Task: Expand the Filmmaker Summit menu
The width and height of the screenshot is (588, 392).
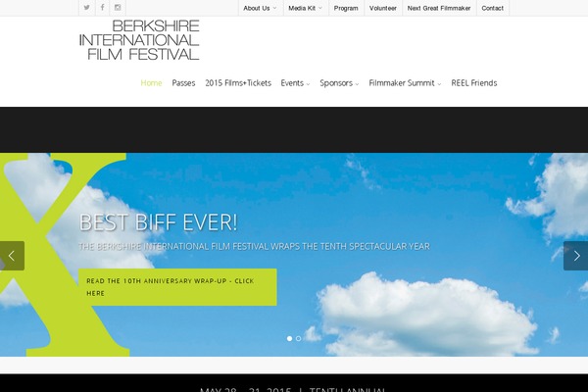Action: pos(405,83)
